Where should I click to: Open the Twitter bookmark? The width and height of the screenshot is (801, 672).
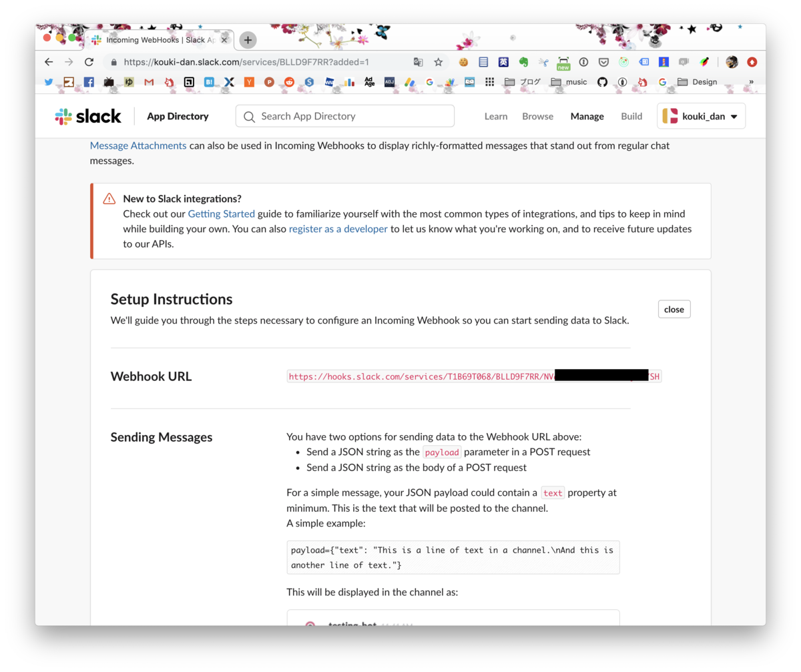click(x=49, y=82)
